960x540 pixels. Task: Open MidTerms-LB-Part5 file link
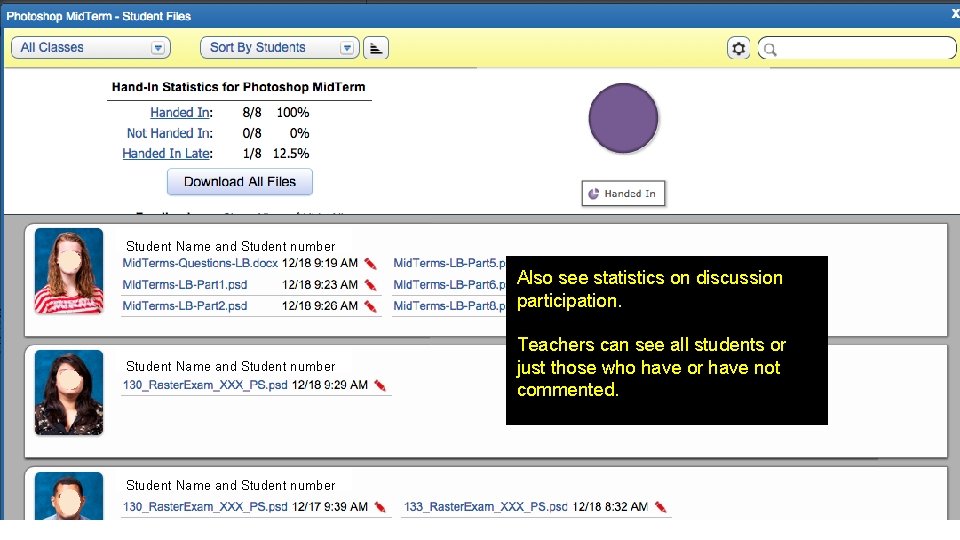point(449,263)
